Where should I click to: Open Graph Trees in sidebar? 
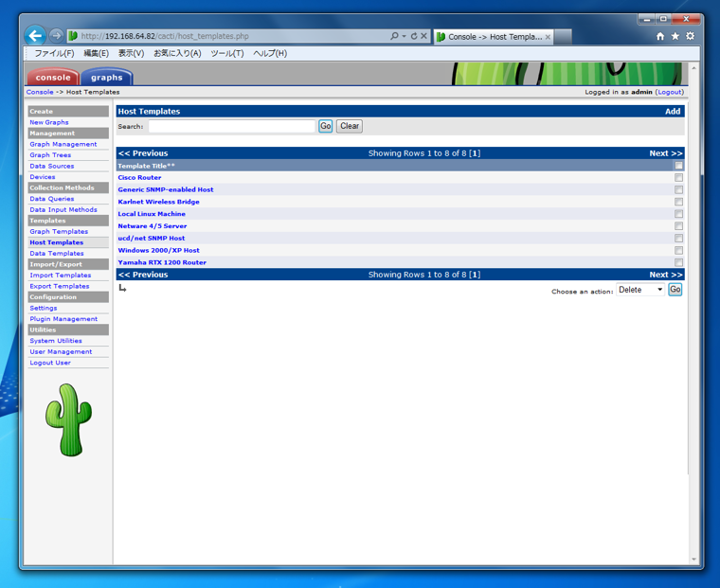pos(50,155)
